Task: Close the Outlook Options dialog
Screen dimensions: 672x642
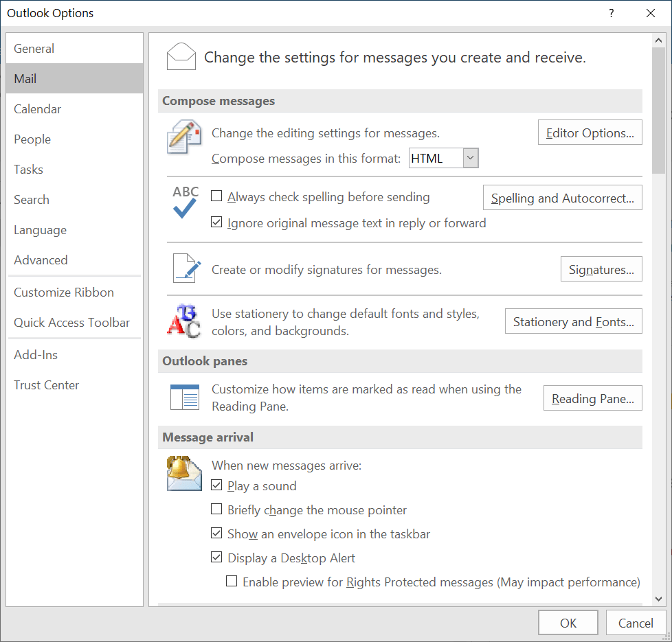Action: pos(651,13)
